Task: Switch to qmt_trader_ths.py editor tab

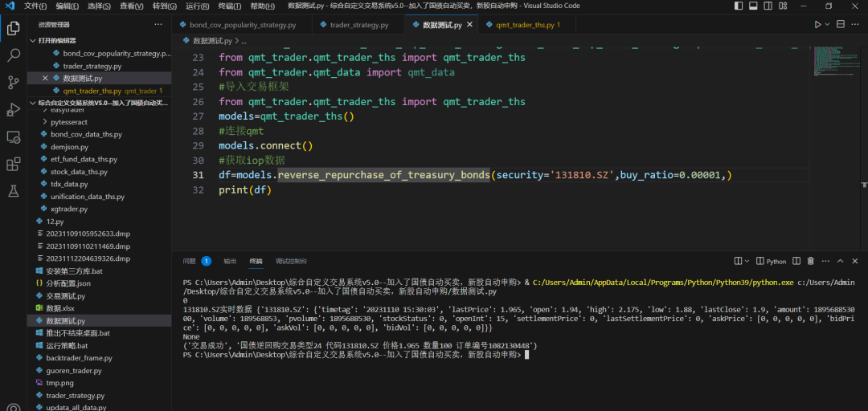Action: click(x=526, y=26)
